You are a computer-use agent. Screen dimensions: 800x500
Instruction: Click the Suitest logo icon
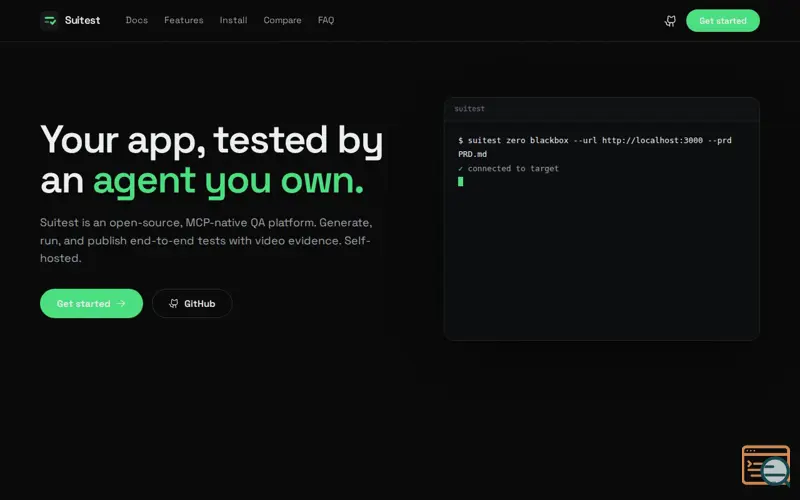coord(49,20)
